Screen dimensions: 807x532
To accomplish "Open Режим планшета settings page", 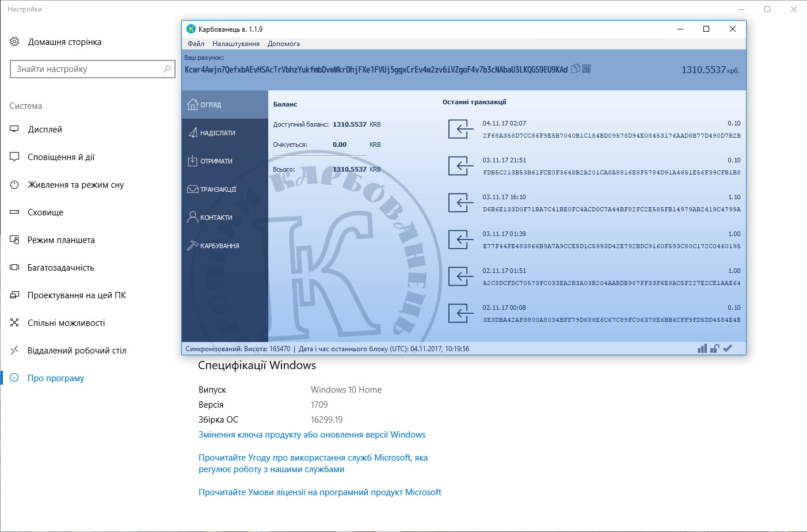I will [x=61, y=240].
